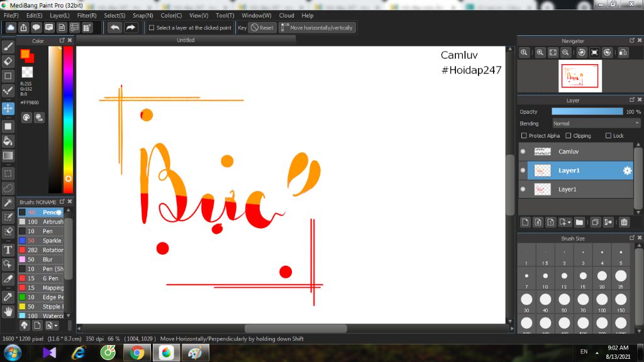
Task: Click the Key button in toolbar
Action: click(x=242, y=28)
